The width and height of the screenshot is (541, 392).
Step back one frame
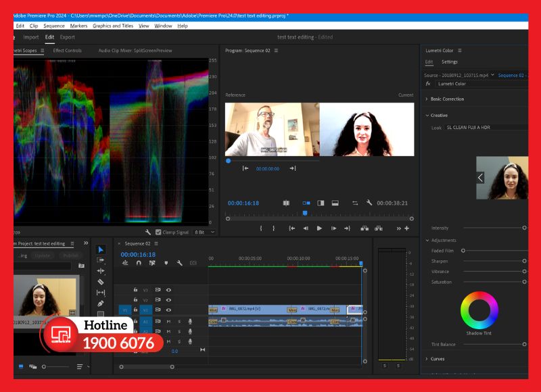(x=306, y=228)
